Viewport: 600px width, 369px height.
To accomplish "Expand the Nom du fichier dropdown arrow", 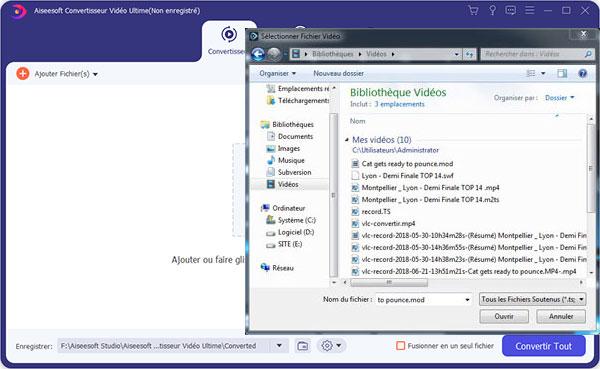I will click(x=467, y=300).
